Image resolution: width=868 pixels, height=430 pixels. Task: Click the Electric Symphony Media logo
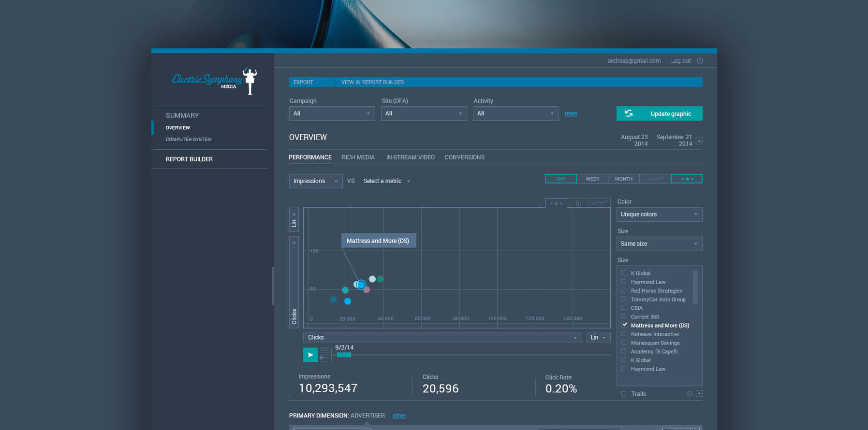tap(214, 80)
